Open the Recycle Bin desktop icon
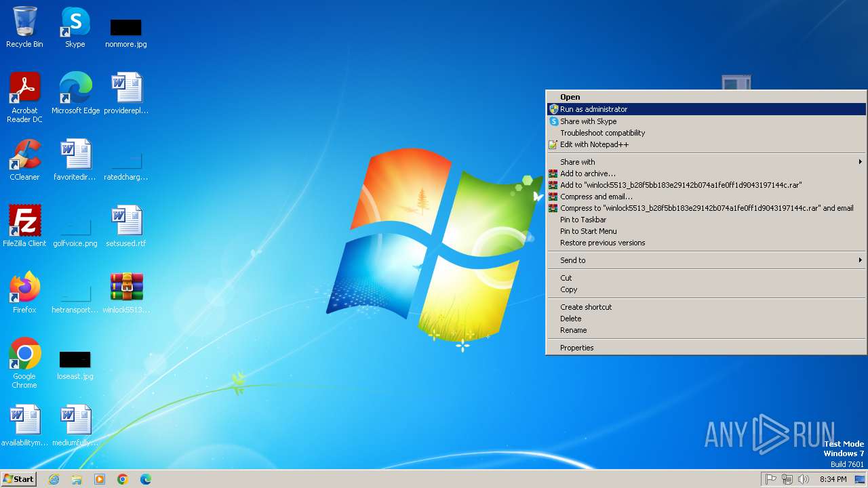This screenshot has width=868, height=488. (24, 27)
